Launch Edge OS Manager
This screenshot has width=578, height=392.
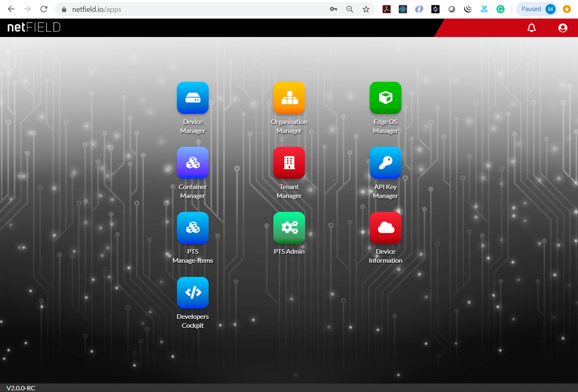386,98
